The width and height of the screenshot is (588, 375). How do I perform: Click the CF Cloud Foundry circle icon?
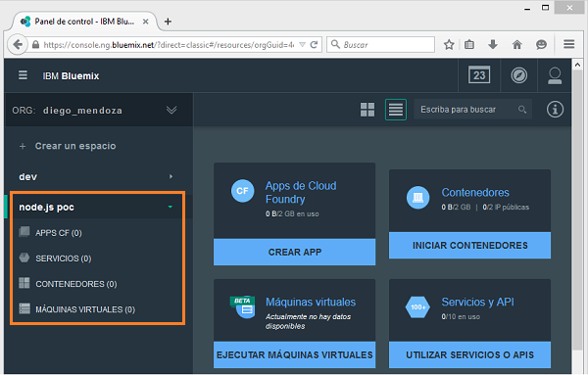click(x=242, y=191)
